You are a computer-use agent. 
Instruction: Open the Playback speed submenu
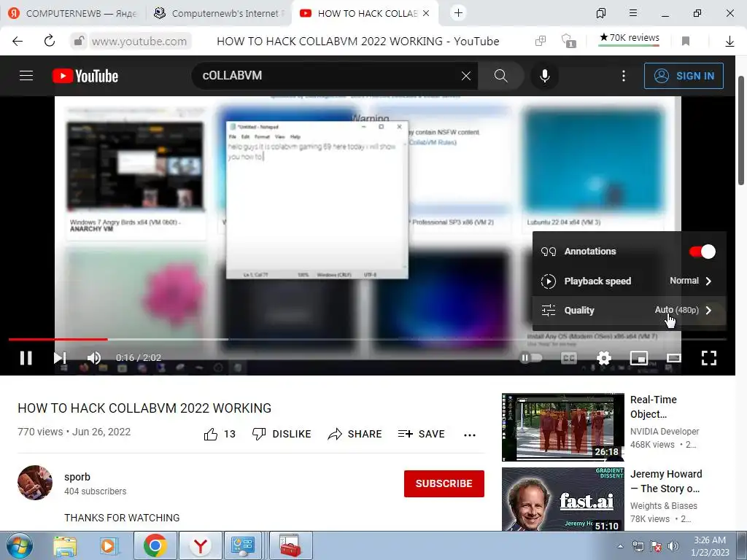[x=630, y=281]
